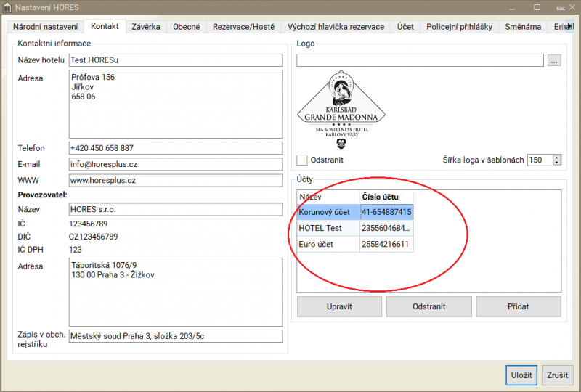The image size is (581, 392).
Task: Decrease logo width using the down stepper arrow
Action: coord(557,163)
